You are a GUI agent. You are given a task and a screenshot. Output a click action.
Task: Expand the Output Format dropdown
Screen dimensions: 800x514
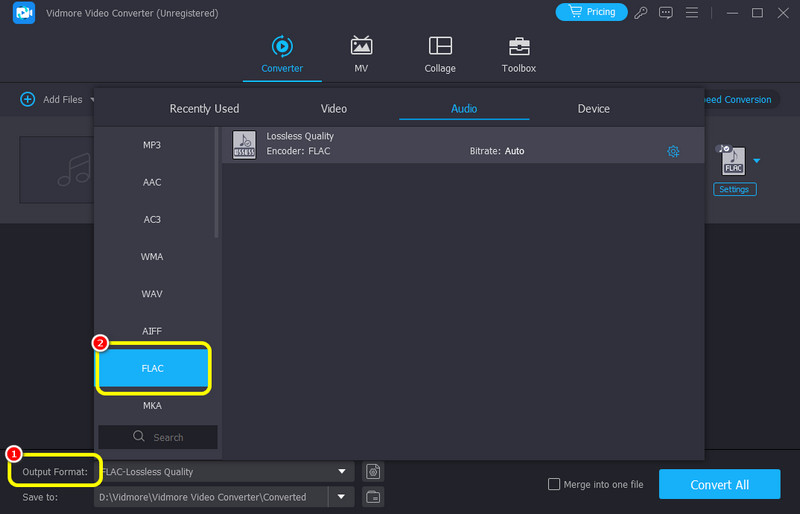pos(343,471)
